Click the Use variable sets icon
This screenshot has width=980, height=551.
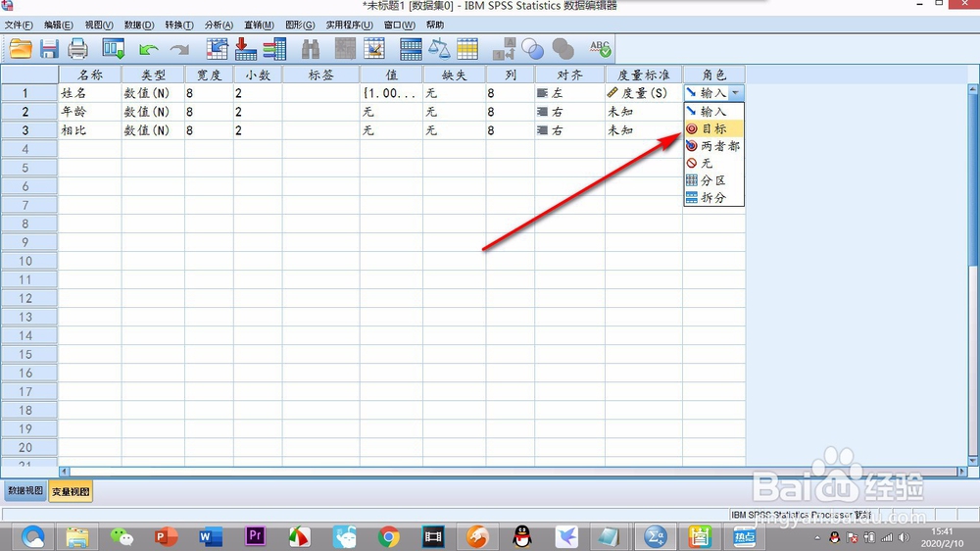(532, 49)
